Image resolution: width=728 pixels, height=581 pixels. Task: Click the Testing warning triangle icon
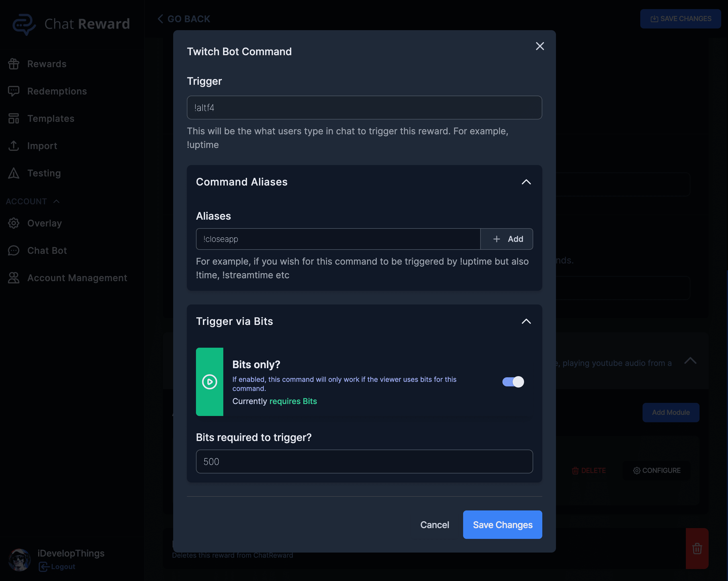(x=13, y=173)
